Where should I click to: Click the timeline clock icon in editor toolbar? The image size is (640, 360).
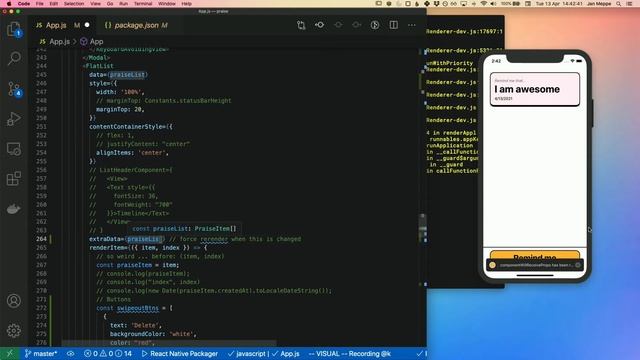click(x=375, y=25)
